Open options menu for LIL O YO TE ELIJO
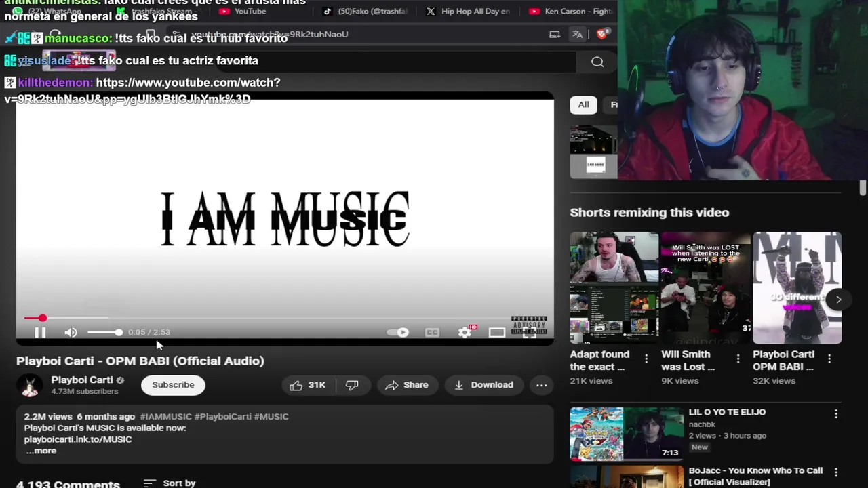868x488 pixels. tap(836, 413)
